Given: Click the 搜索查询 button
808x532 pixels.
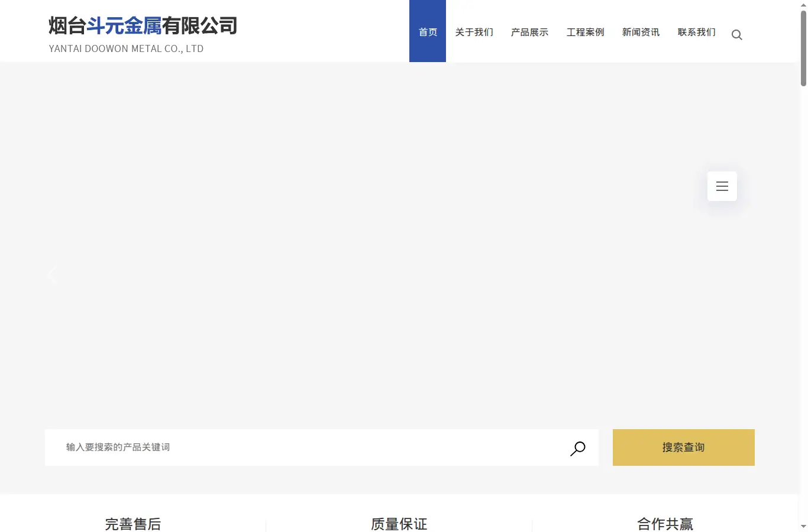Looking at the screenshot, I should [684, 447].
